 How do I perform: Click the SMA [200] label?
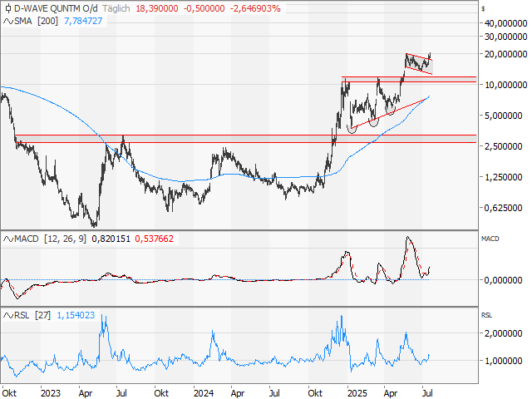point(36,21)
